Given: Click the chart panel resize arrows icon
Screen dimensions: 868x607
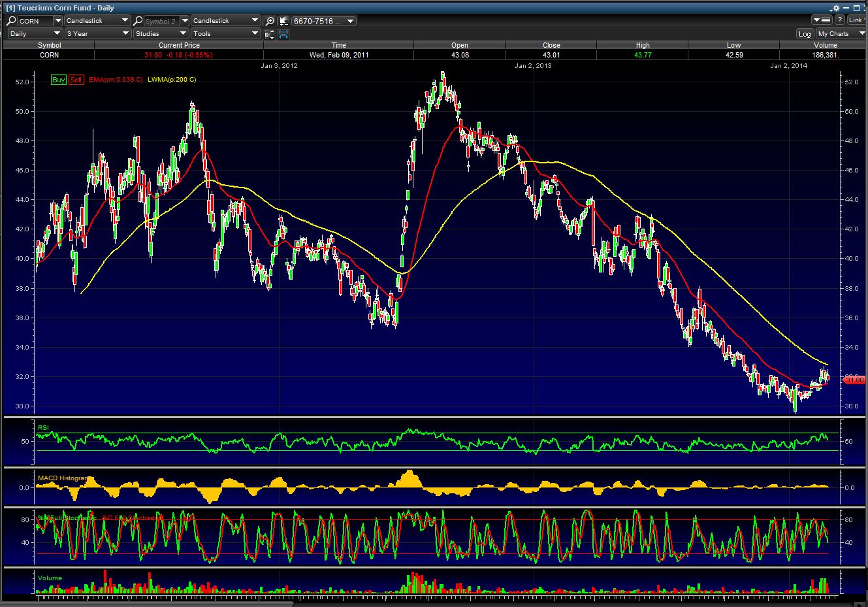Looking at the screenshot, I should tap(270, 34).
